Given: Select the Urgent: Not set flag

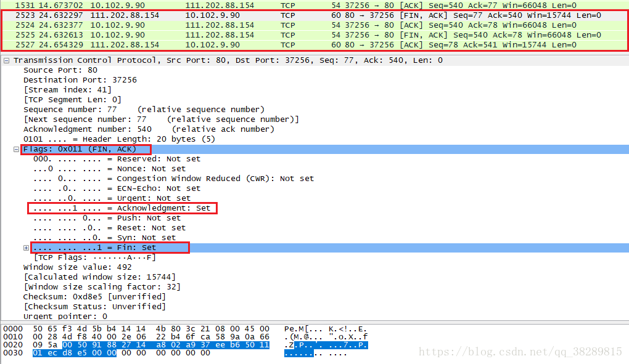Looking at the screenshot, I should (x=112, y=198).
